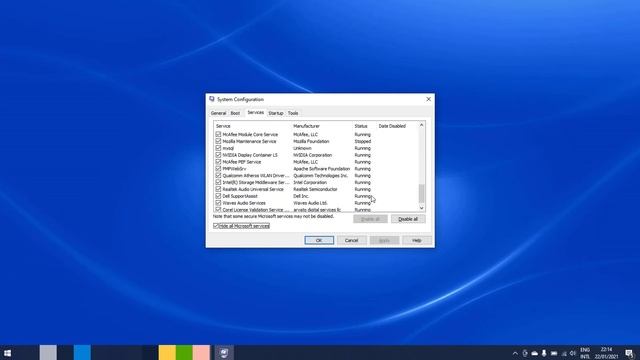Open the OneDrive cloud tray icon
This screenshot has width=640, height=360.
tap(535, 353)
